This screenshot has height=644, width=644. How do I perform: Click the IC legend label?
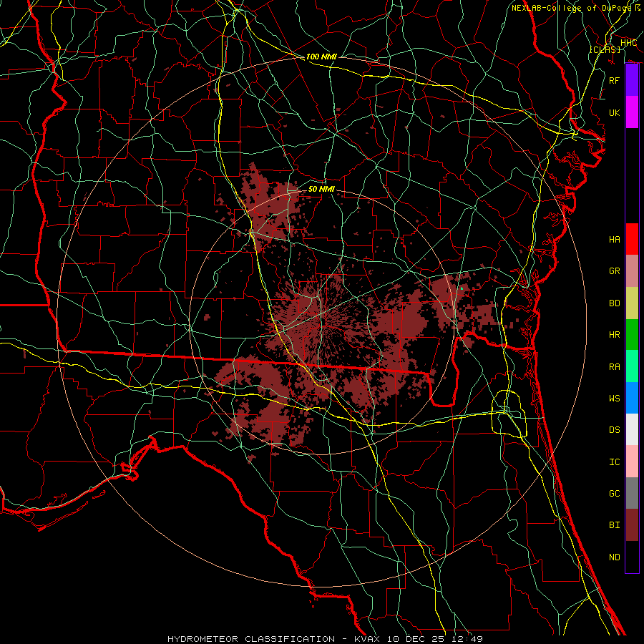[615, 462]
